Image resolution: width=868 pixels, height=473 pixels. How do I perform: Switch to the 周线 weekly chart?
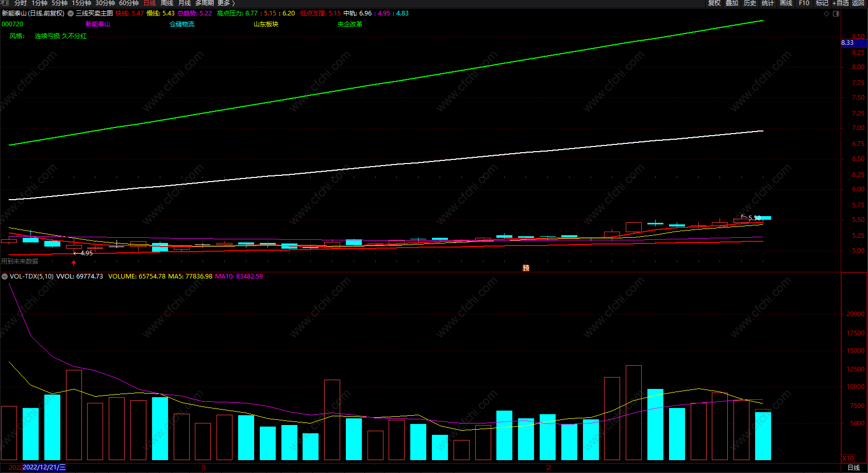167,3
